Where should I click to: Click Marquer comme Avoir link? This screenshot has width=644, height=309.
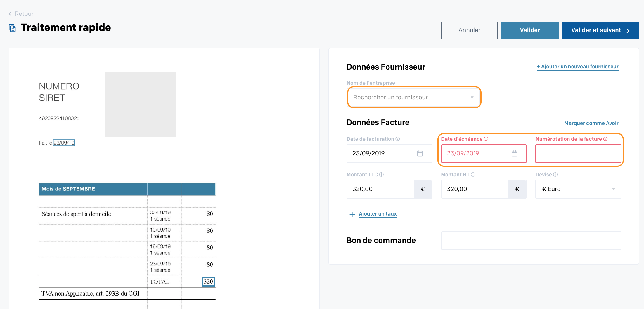tap(591, 123)
